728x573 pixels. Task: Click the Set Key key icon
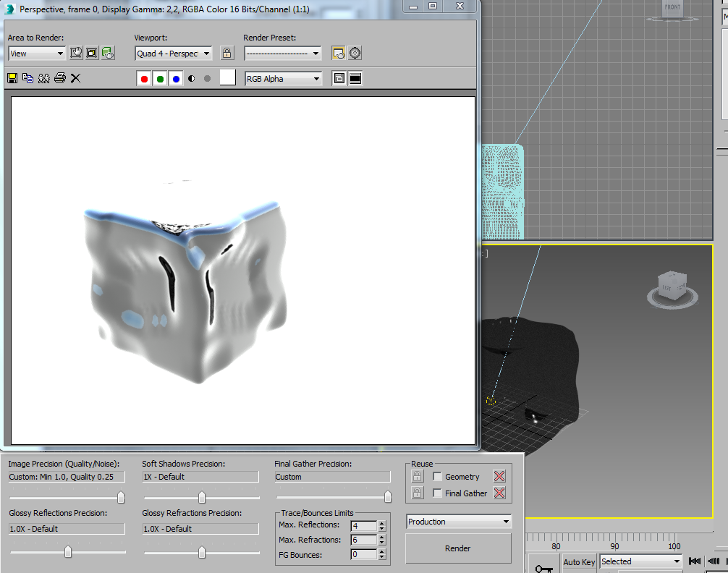[543, 567]
